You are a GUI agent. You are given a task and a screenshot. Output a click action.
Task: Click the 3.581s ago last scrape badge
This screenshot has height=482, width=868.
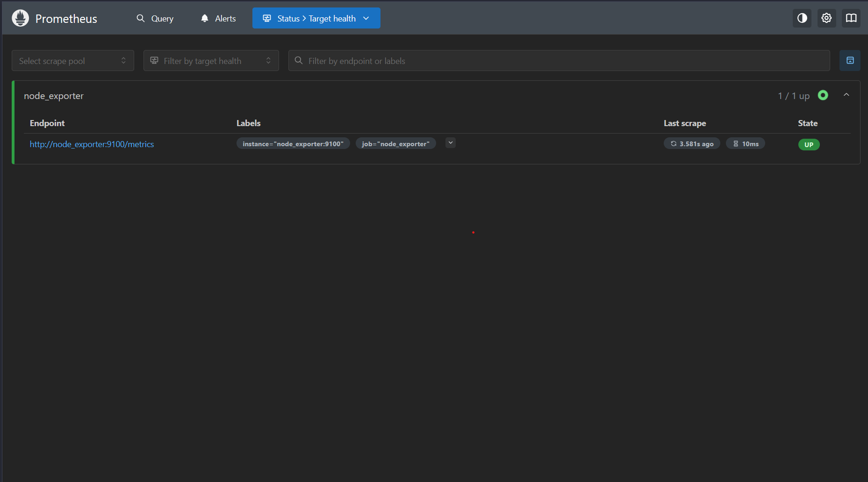(692, 144)
